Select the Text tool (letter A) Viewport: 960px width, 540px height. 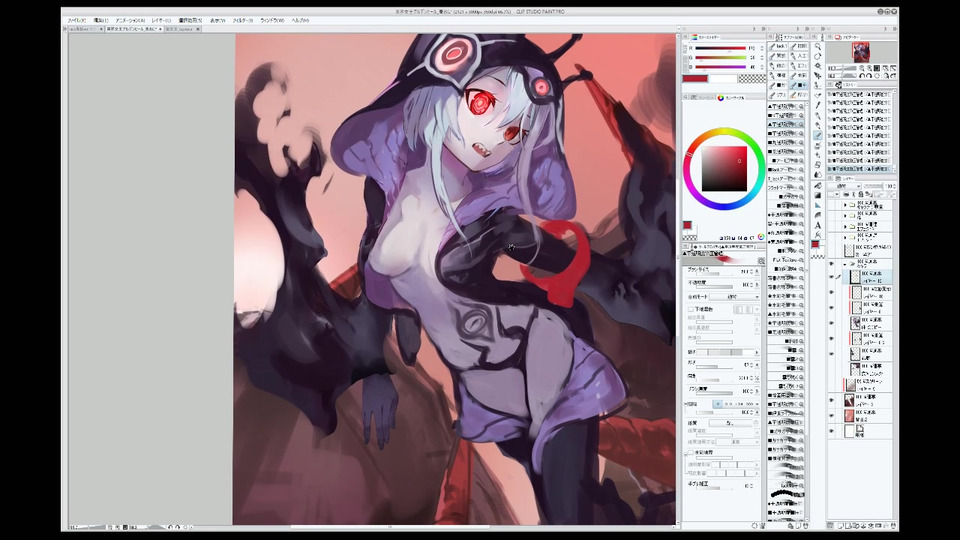(818, 225)
